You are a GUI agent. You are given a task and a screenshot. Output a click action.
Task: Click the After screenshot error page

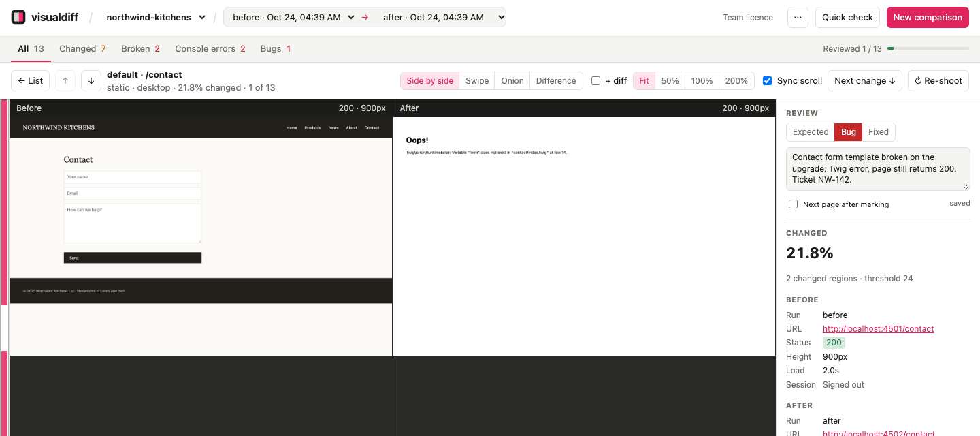[x=584, y=236]
